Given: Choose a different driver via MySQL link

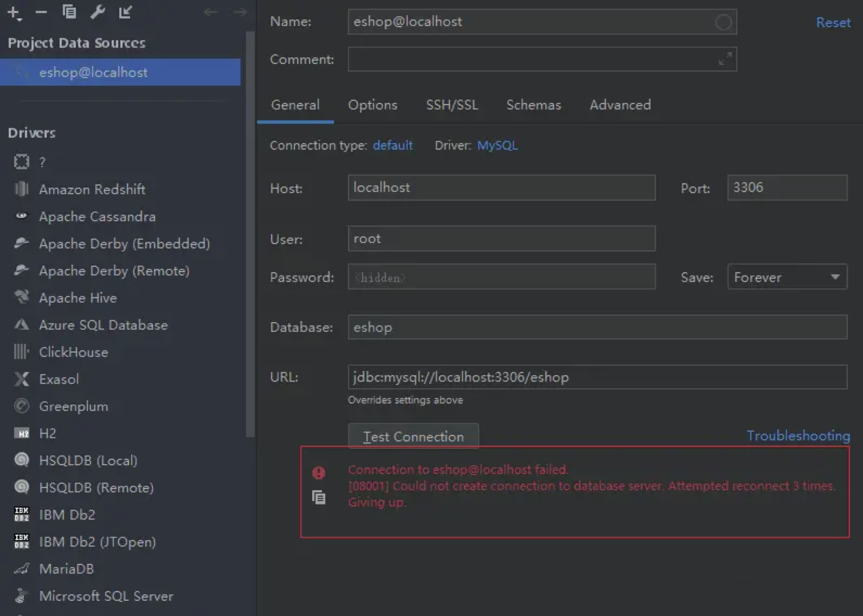Looking at the screenshot, I should click(497, 145).
